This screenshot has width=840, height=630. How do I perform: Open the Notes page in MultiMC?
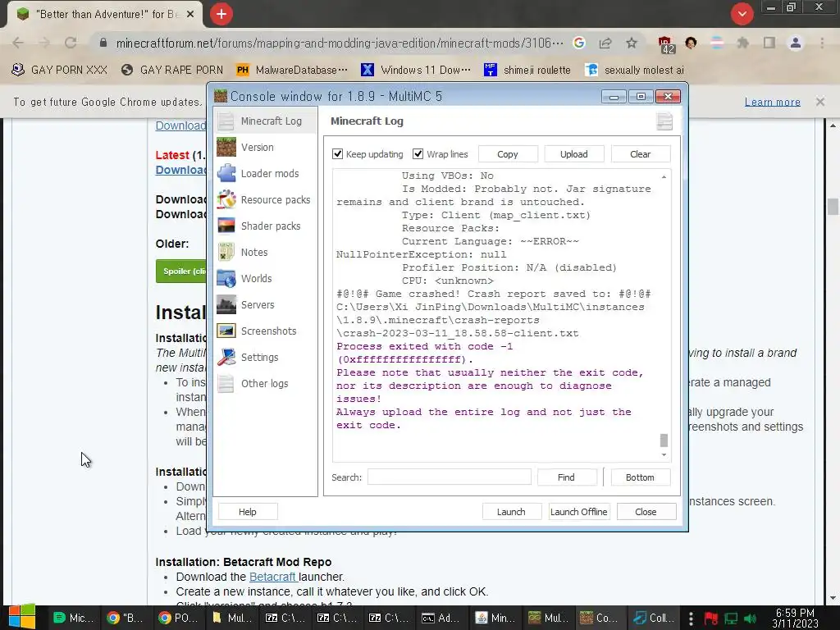click(265, 253)
